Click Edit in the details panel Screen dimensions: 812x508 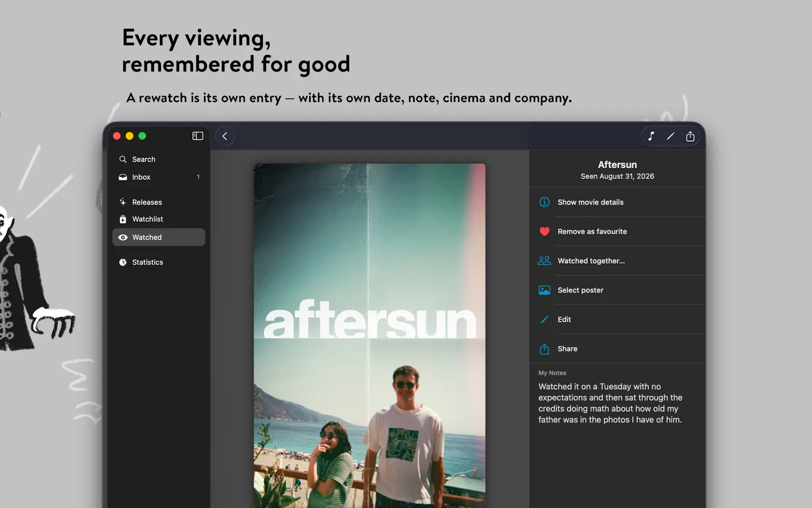click(x=618, y=320)
